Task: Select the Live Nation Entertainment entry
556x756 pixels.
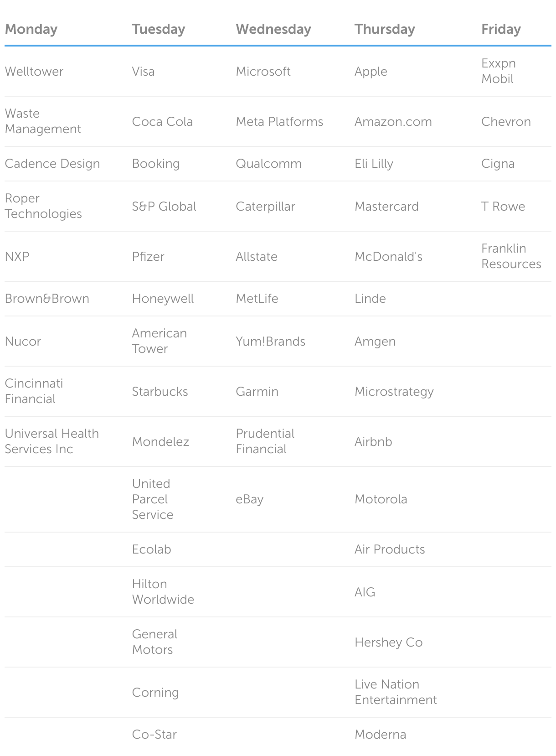Action: 395,692
